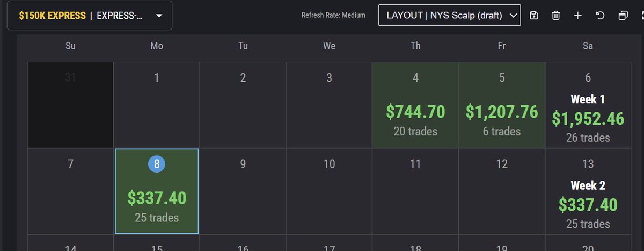Select the day 7 calendar cell
This screenshot has height=251, width=644.
tap(70, 191)
